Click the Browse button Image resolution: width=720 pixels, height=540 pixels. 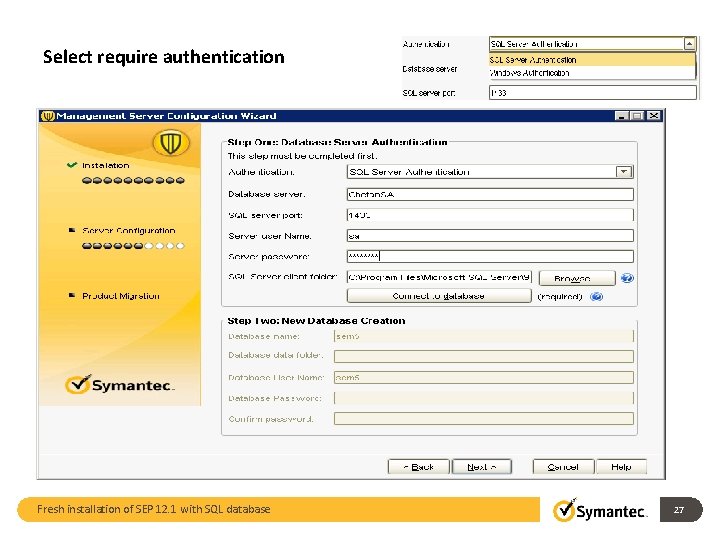pyautogui.click(x=577, y=278)
